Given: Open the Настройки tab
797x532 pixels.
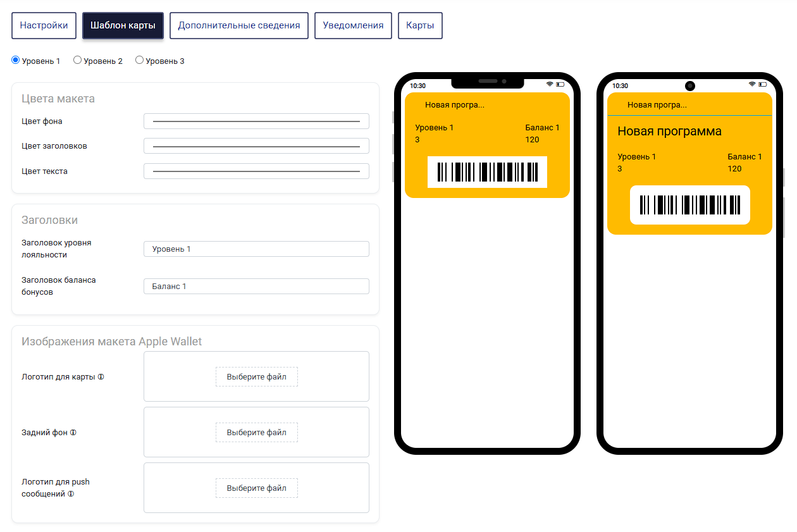Looking at the screenshot, I should 44,26.
